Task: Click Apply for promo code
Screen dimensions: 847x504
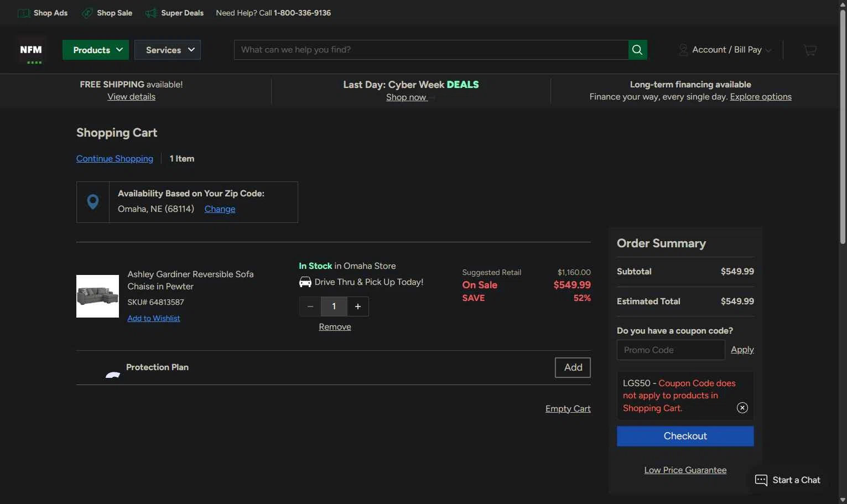Action: (x=742, y=350)
